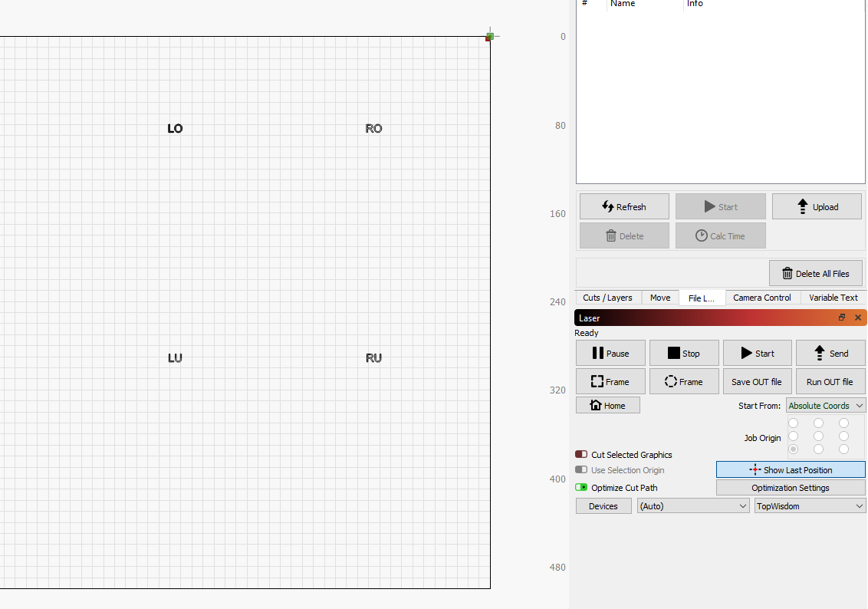Click Delete All Files button
The height and width of the screenshot is (609, 868).
pos(815,274)
